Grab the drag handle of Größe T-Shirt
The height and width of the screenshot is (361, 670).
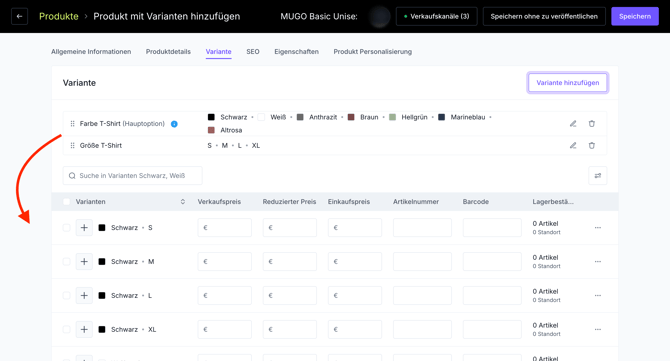coord(72,145)
